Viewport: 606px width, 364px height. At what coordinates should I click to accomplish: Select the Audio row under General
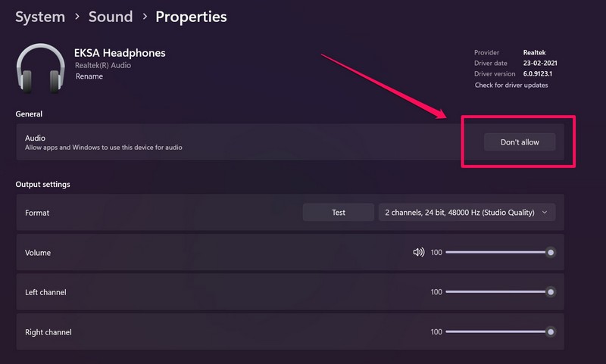227,142
